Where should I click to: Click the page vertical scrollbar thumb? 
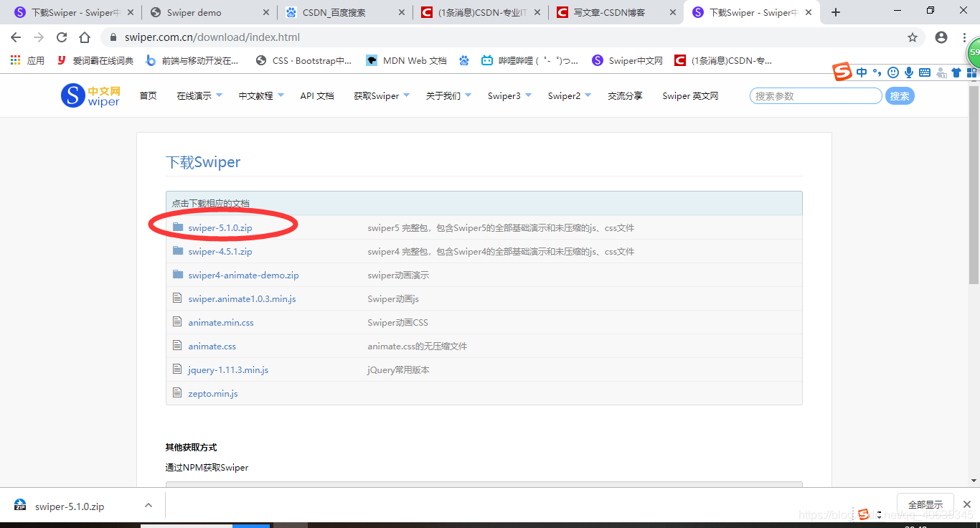974,184
